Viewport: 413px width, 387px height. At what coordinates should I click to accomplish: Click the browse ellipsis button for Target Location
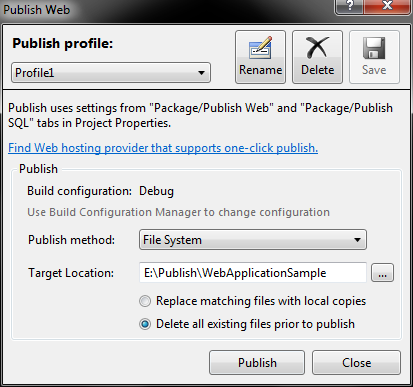click(x=382, y=273)
